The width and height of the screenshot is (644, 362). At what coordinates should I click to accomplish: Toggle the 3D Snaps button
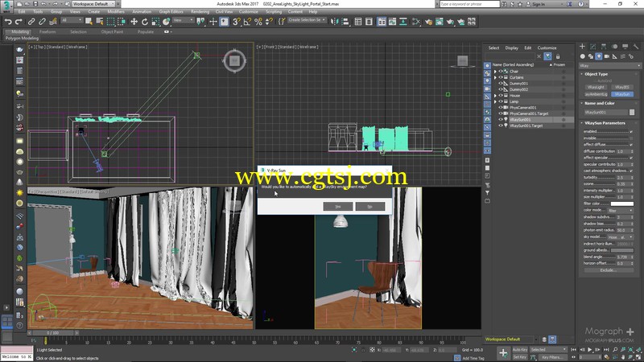click(236, 22)
